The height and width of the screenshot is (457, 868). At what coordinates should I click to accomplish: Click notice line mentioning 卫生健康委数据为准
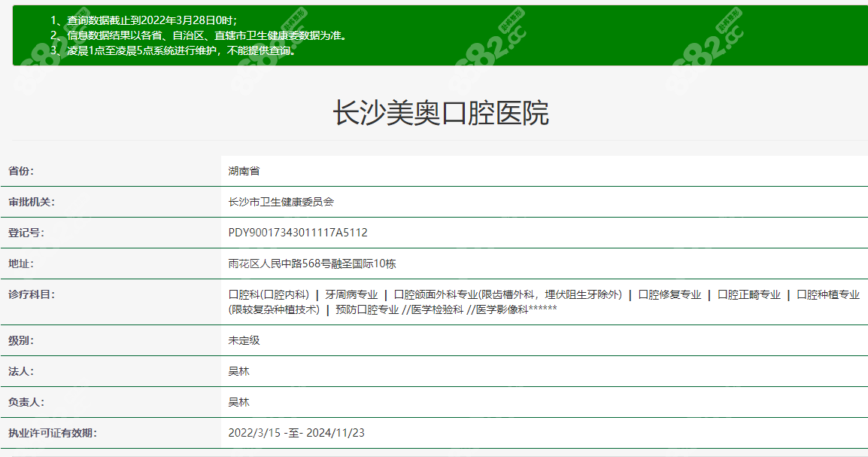(200, 35)
